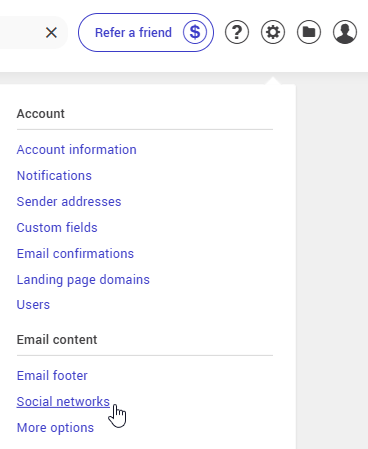
Task: Select Social networks link
Action: point(63,402)
